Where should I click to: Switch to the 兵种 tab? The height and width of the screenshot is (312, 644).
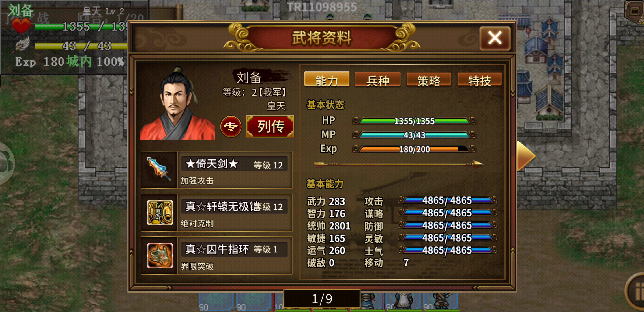click(377, 79)
